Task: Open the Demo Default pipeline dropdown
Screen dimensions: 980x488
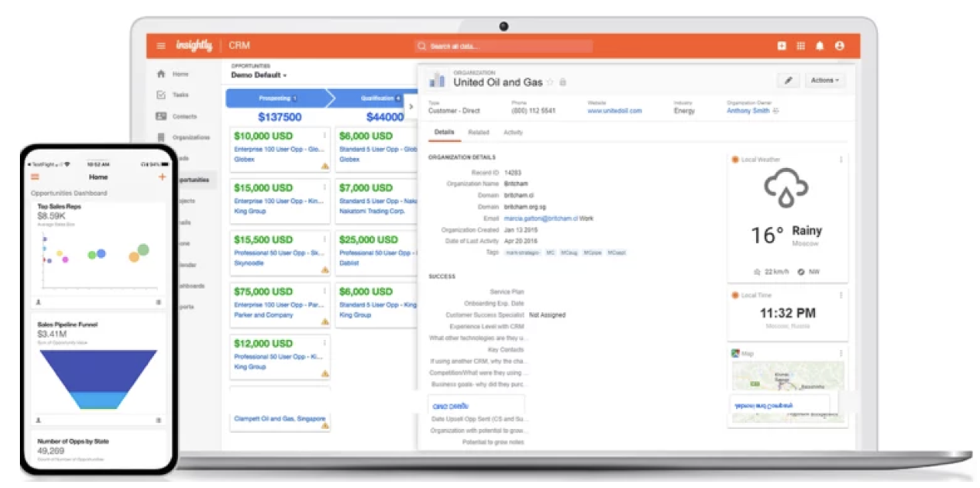Action: tap(259, 75)
